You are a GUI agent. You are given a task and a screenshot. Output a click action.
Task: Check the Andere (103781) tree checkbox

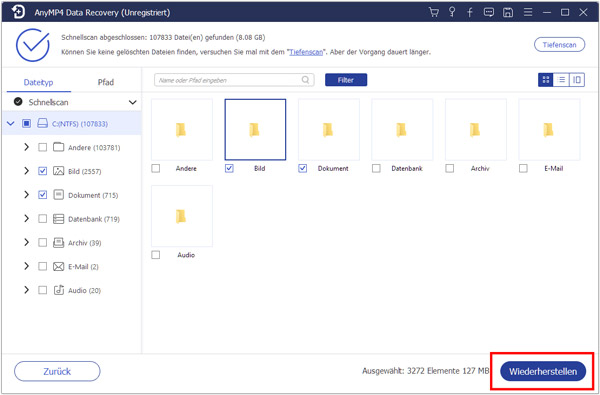(x=42, y=147)
